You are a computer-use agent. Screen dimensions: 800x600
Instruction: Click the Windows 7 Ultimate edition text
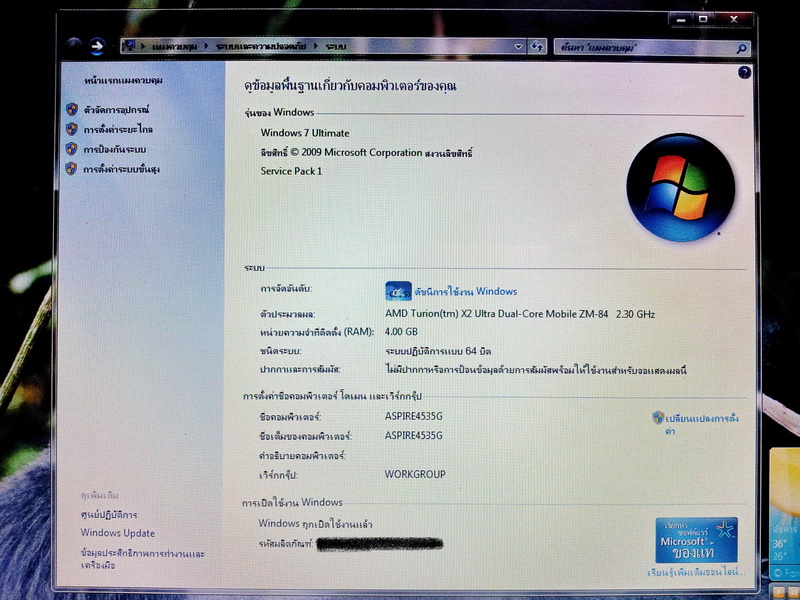click(x=305, y=133)
